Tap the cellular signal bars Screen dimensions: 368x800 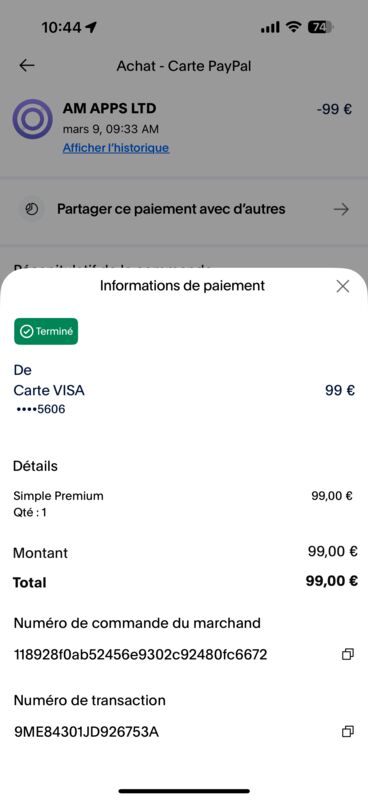[270, 28]
